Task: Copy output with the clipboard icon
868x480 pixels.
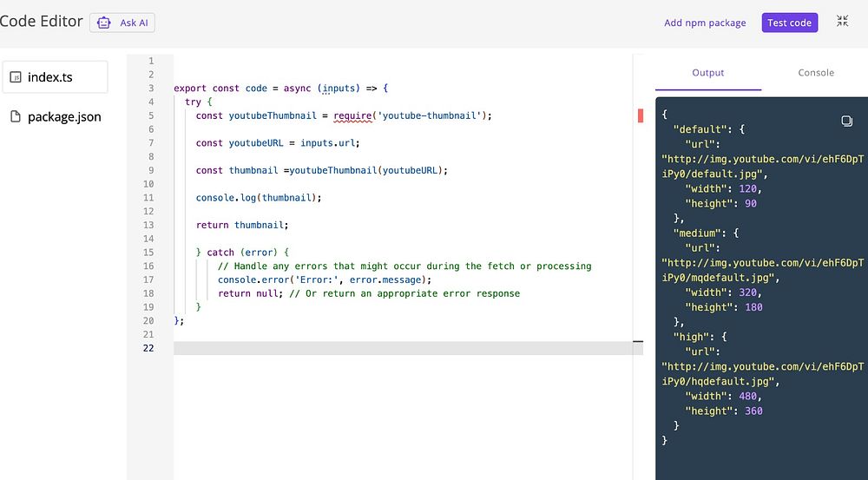Action: pyautogui.click(x=846, y=121)
